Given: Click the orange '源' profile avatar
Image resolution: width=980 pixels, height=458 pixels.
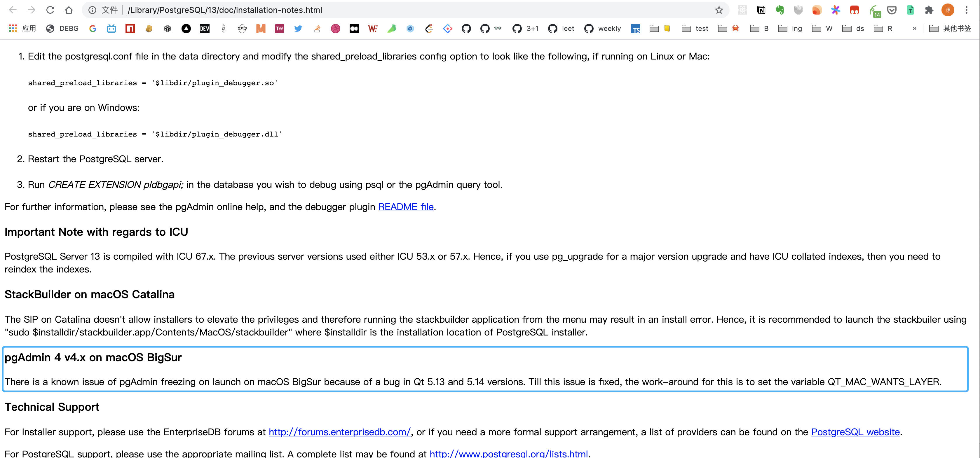Looking at the screenshot, I should click(948, 10).
